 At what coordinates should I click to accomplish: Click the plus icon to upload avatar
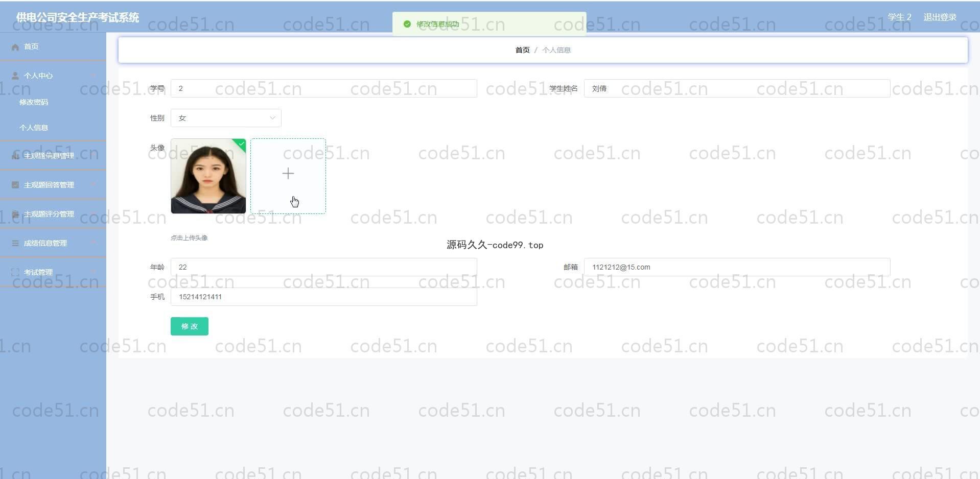coord(288,174)
